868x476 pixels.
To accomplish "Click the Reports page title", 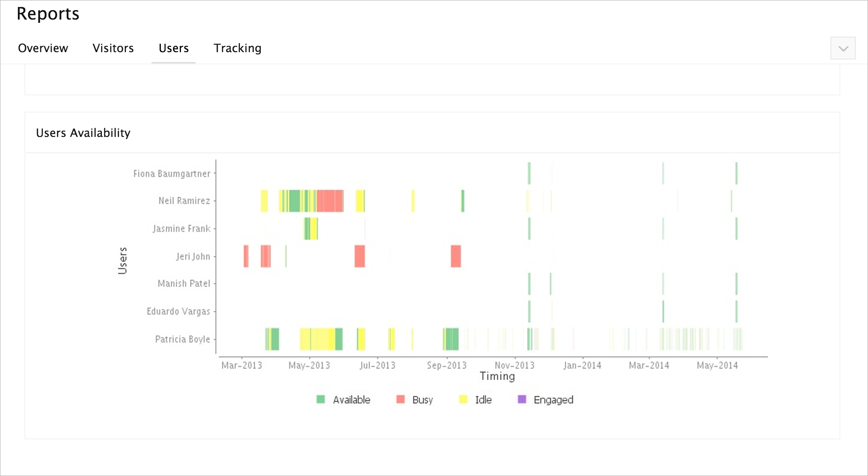I will point(48,14).
